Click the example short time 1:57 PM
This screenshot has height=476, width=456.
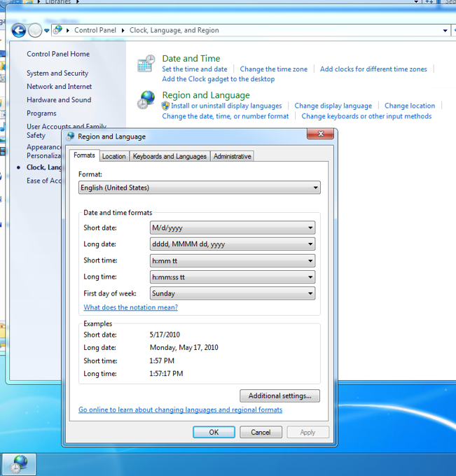point(162,360)
